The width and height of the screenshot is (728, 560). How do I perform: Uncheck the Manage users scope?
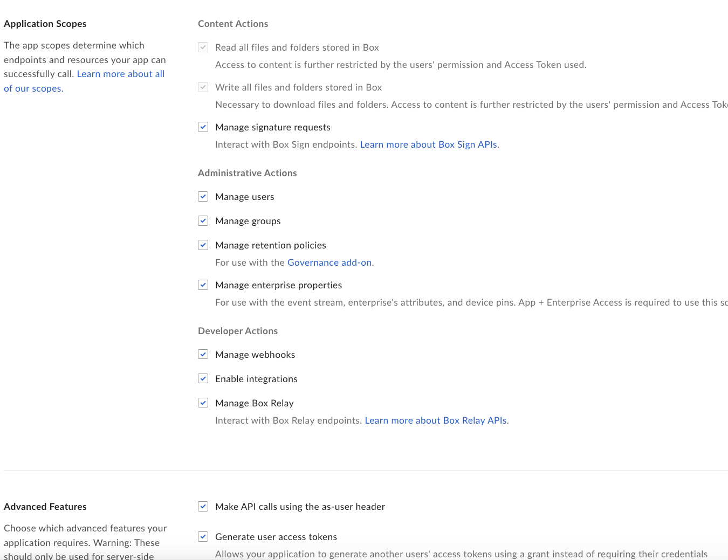click(203, 197)
